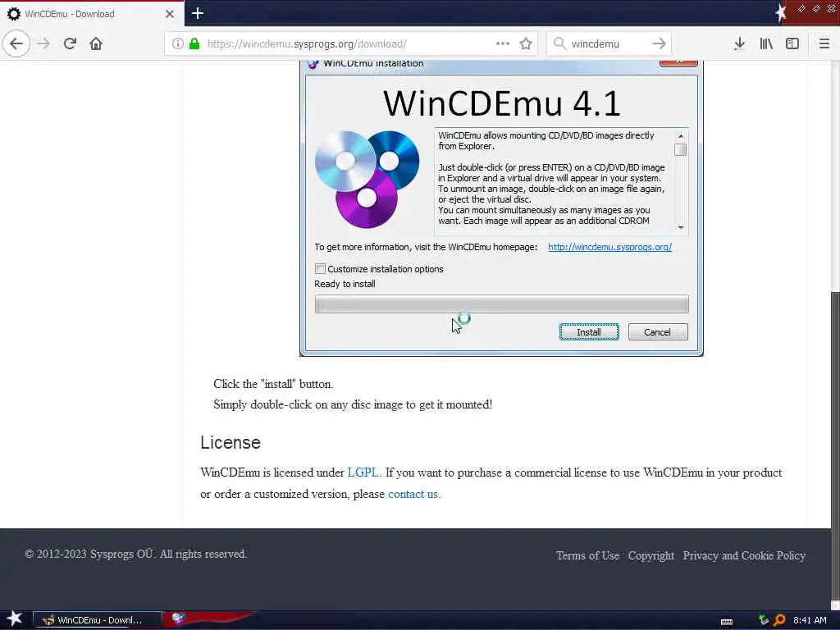Open a new tab
The image size is (840, 630).
coord(198,13)
